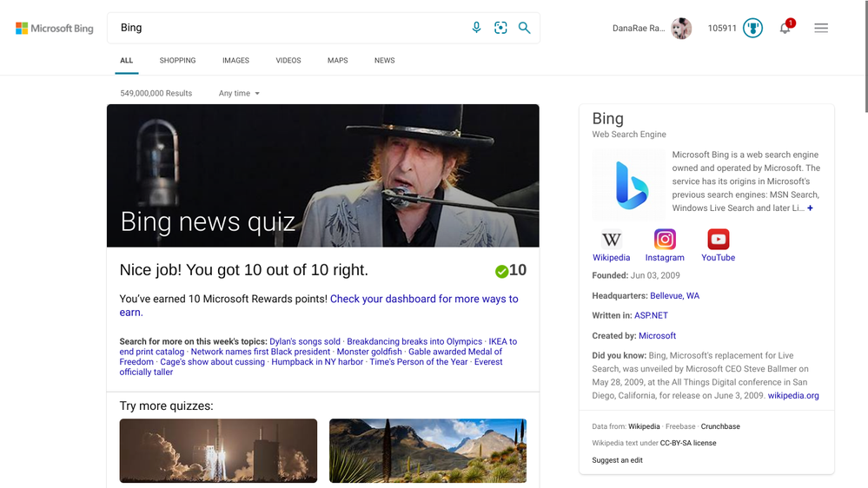868x488 pixels.
Task: Open Cage's show about cussing link
Action: [x=213, y=362]
